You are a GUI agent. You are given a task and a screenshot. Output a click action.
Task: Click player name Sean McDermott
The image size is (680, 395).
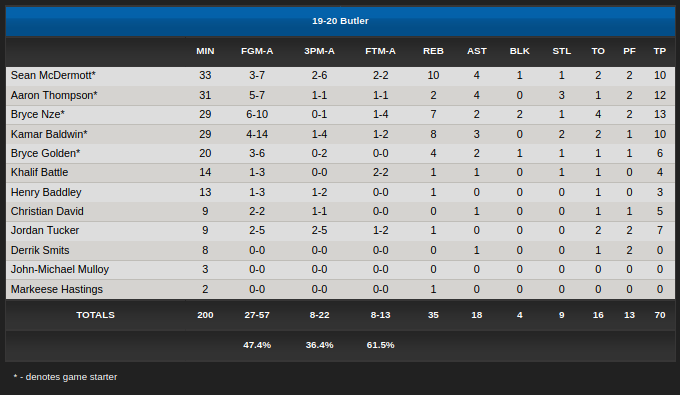53,75
